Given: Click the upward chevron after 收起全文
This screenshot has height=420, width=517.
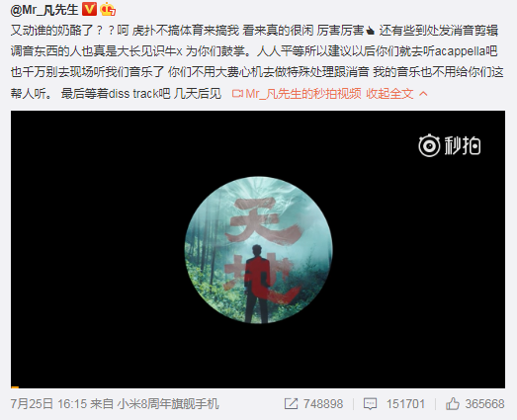Looking at the screenshot, I should coord(423,94).
